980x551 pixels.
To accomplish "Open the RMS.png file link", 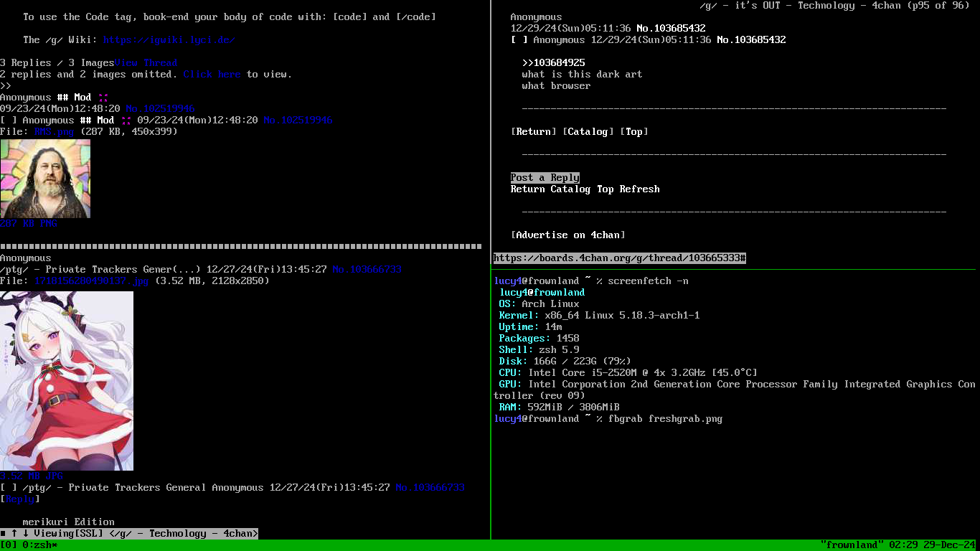I will pyautogui.click(x=54, y=131).
